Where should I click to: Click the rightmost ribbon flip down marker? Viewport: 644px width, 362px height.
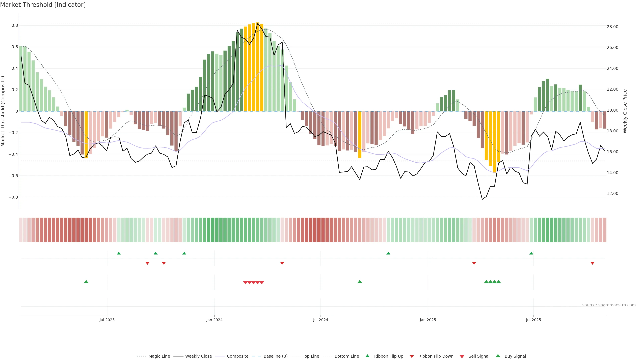pos(593,263)
